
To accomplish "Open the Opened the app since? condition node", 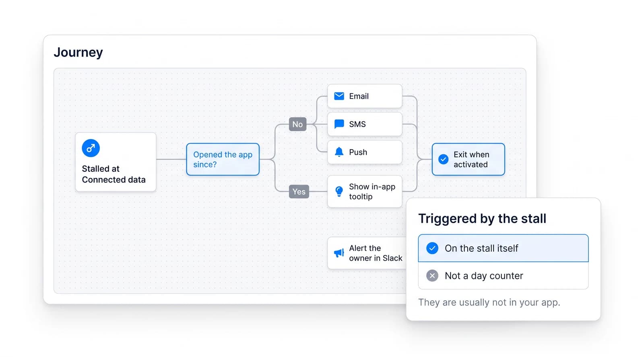I will point(223,159).
